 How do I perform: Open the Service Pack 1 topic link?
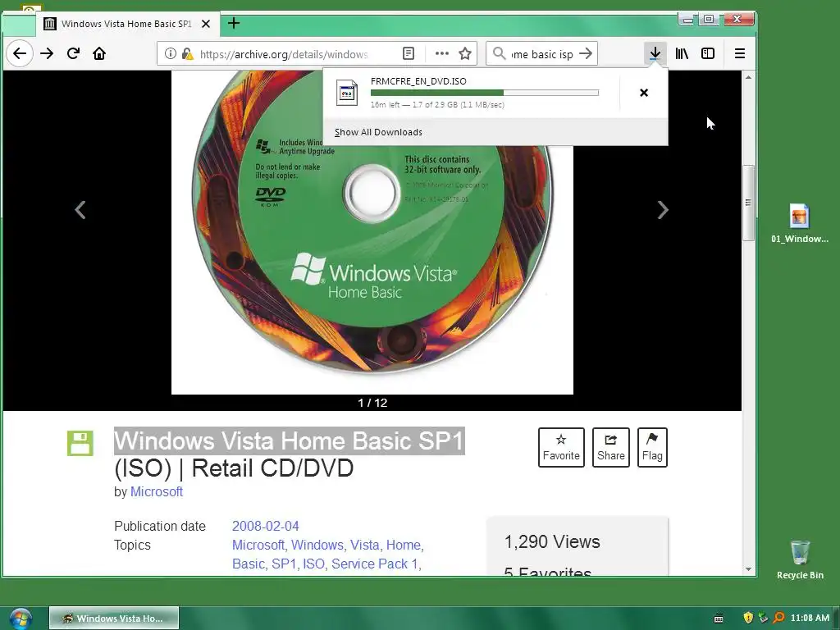click(374, 564)
